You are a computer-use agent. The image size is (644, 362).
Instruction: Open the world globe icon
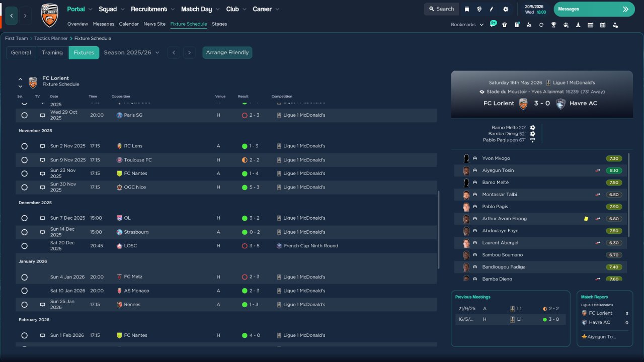(479, 9)
